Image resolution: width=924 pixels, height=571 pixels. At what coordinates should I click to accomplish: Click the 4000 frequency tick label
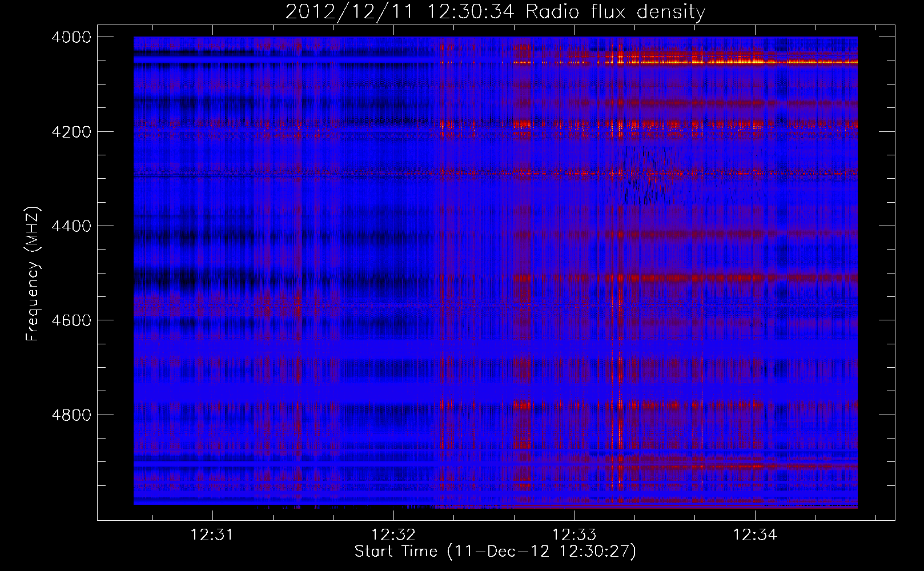(x=71, y=37)
